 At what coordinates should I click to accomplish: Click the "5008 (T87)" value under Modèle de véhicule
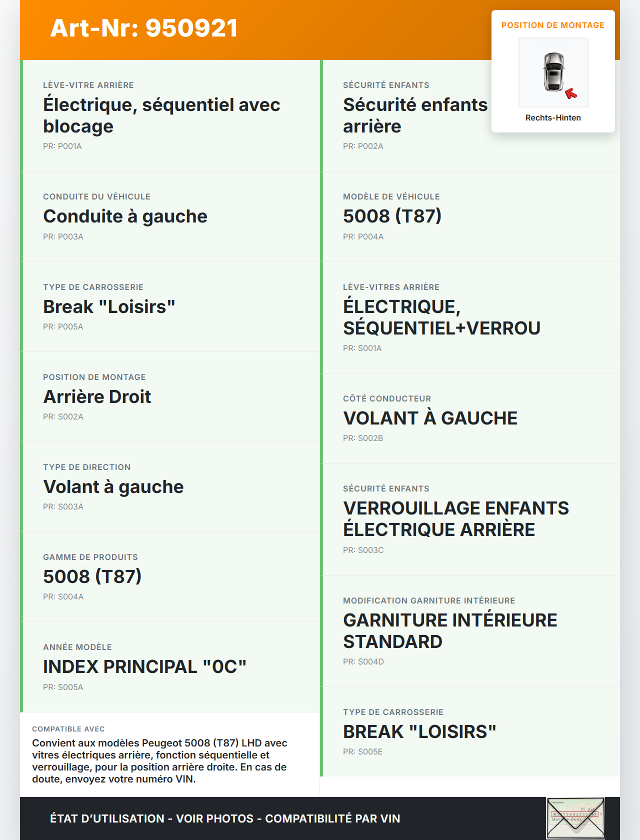pyautogui.click(x=392, y=216)
